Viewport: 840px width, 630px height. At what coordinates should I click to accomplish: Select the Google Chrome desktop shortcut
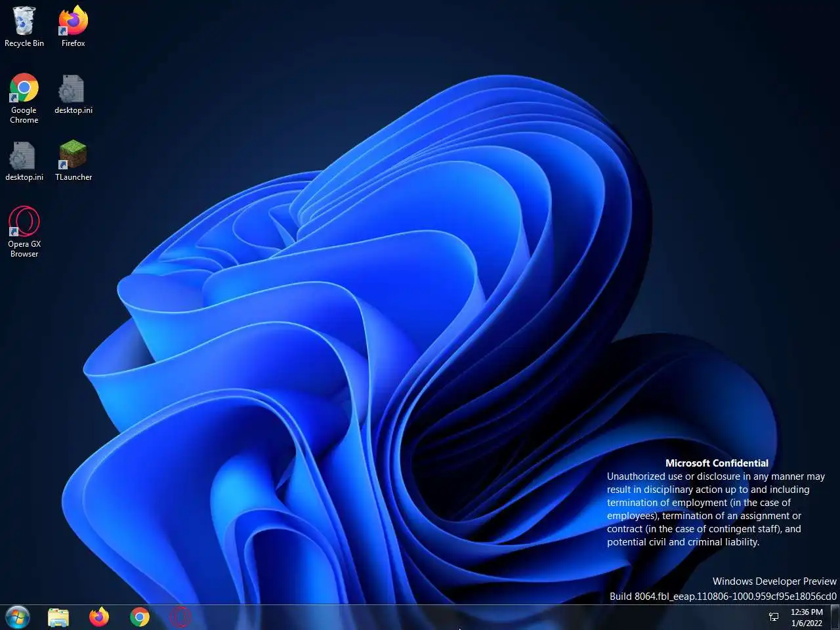click(24, 98)
